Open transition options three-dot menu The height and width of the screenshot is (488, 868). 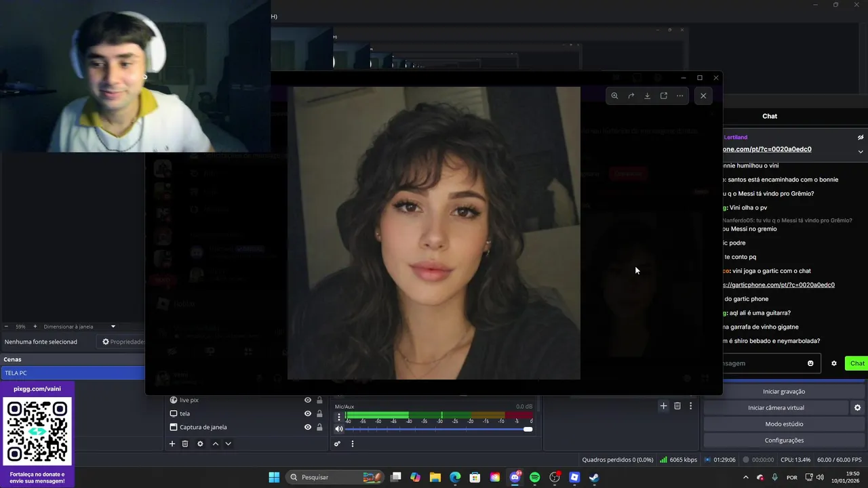pyautogui.click(x=690, y=406)
